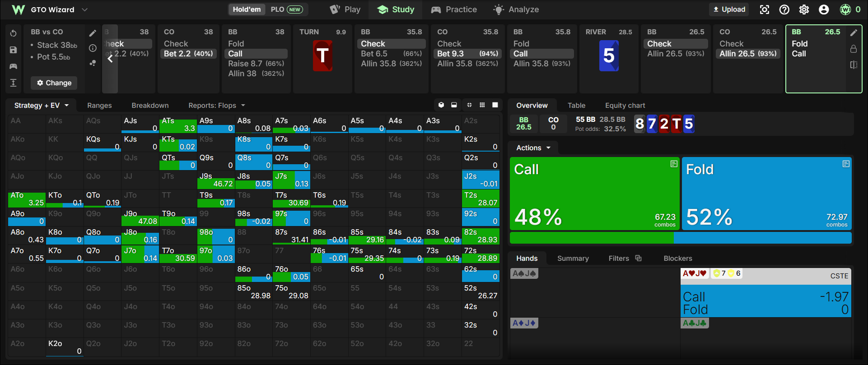Screen dimensions: 868x365
Task: Click the Upload button
Action: 729,9
